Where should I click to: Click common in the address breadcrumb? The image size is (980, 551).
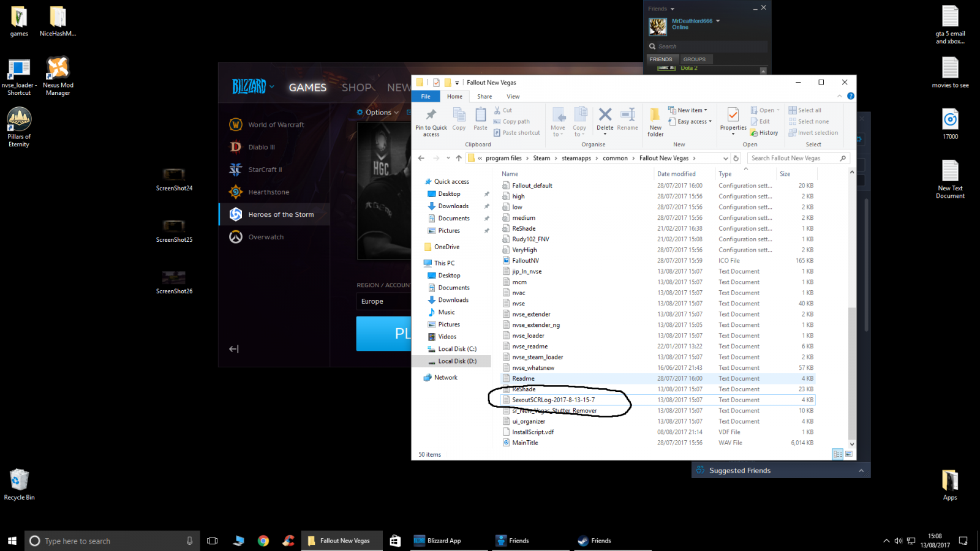(615, 158)
